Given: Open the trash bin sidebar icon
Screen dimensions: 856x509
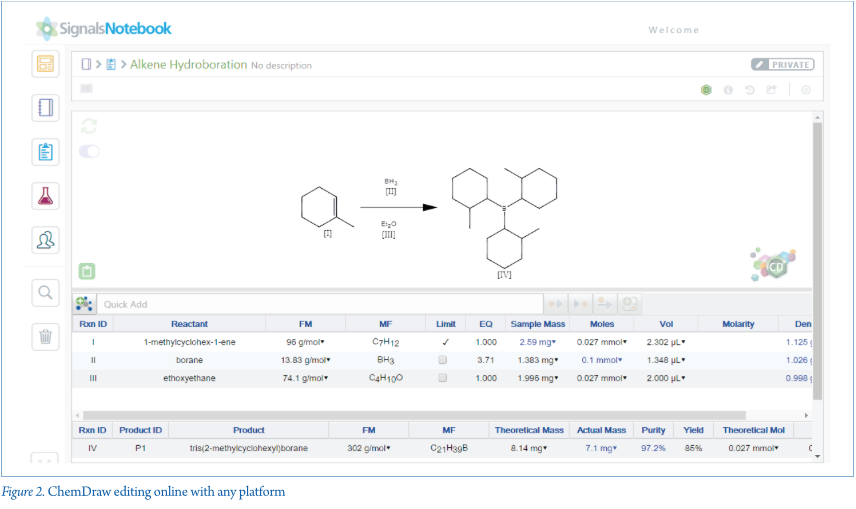Looking at the screenshot, I should coord(45,336).
